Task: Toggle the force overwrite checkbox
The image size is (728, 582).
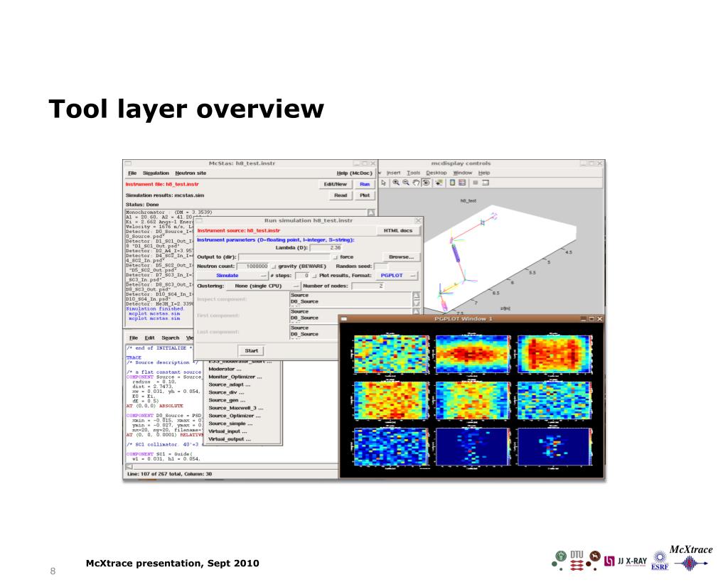Action: click(336, 257)
